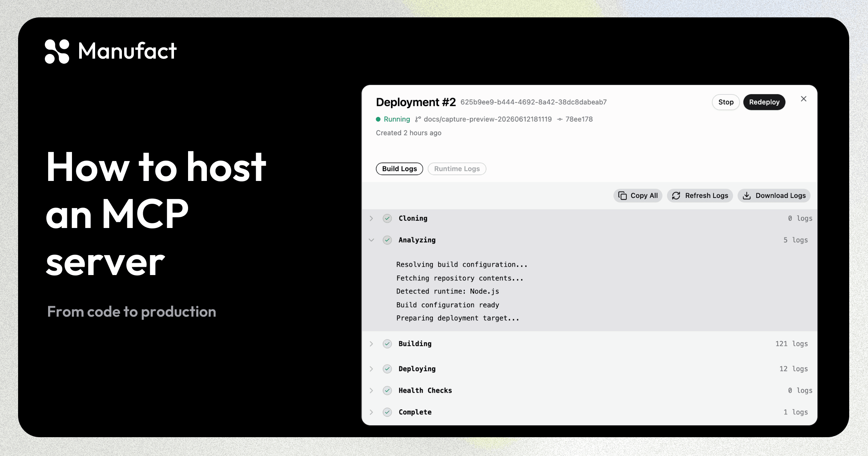
Task: Switch to the Build Logs tab
Action: [x=400, y=169]
